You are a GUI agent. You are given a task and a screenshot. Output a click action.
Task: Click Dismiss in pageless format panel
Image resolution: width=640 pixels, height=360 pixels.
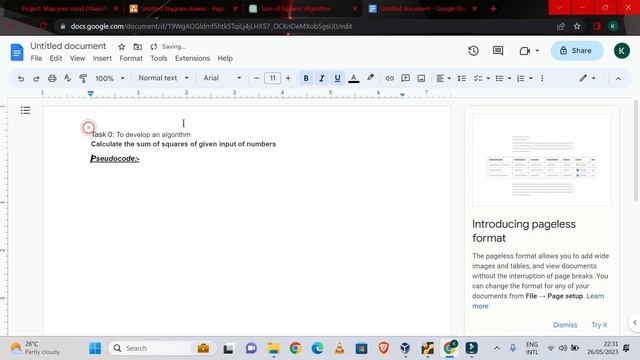(x=565, y=325)
